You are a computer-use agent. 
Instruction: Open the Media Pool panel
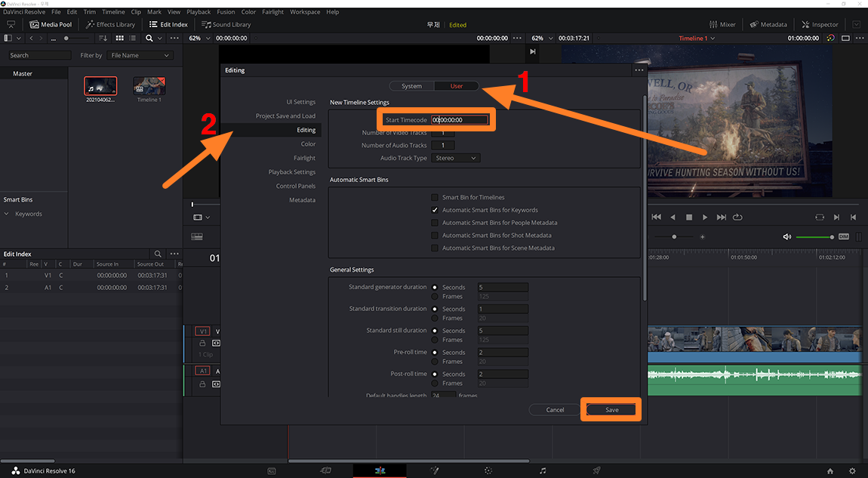[51, 24]
